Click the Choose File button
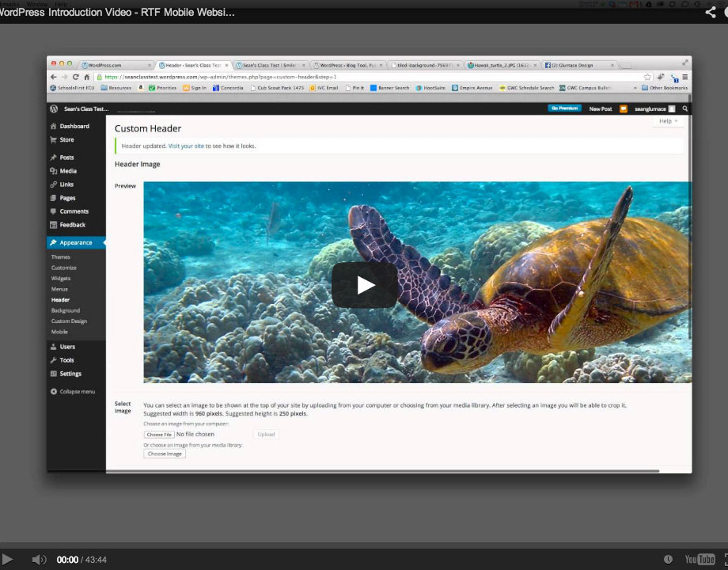Image resolution: width=728 pixels, height=570 pixels. coord(159,435)
